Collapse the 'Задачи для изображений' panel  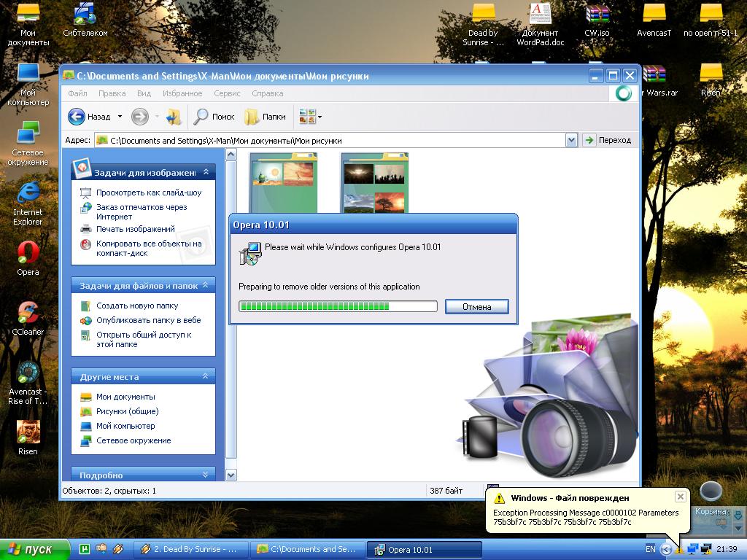[206, 172]
